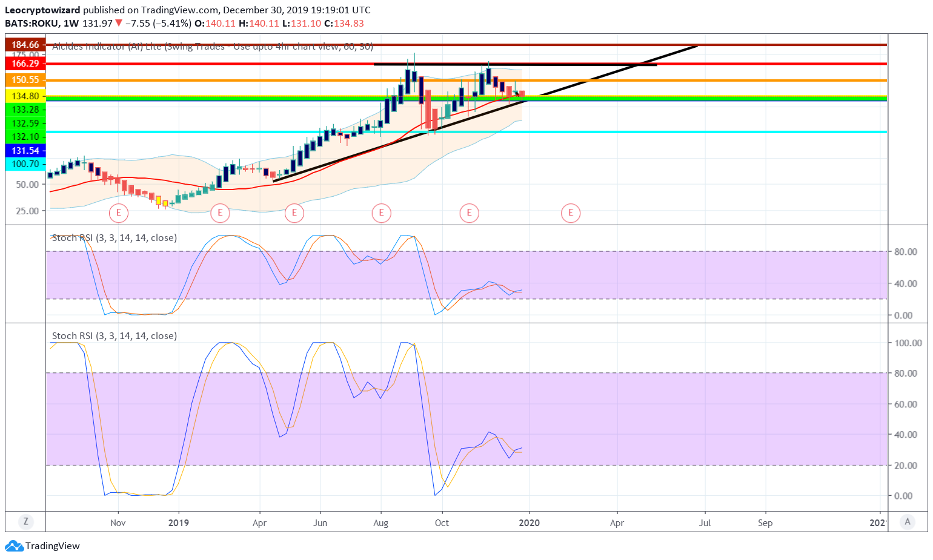Click the Aug label on time axis
933x560 pixels.
381,523
